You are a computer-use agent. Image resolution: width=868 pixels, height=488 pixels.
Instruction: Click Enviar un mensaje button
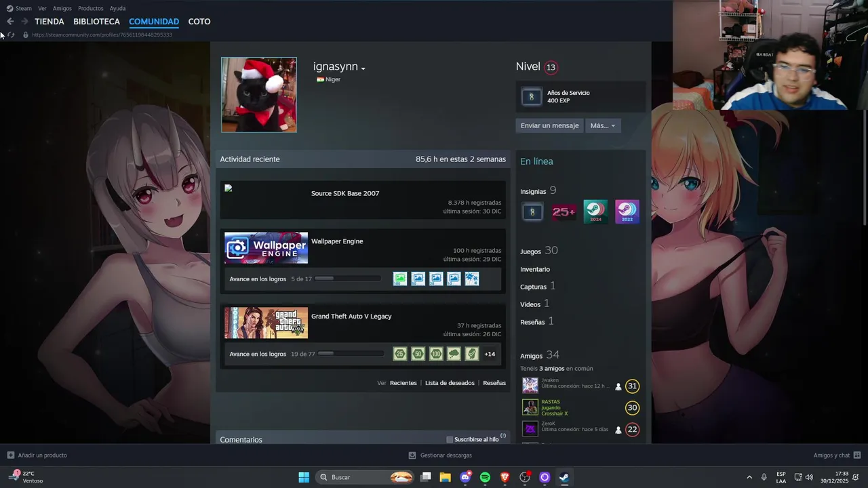click(549, 125)
